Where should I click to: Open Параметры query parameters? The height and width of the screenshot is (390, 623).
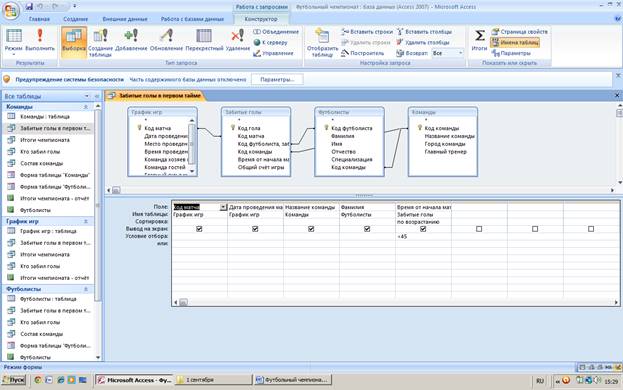pos(511,53)
